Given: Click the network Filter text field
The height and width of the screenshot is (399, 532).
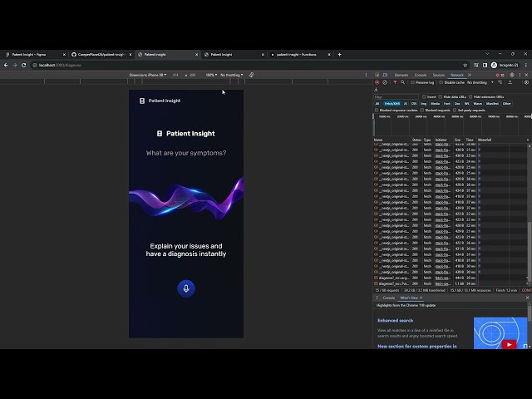Looking at the screenshot, I should tap(396, 97).
